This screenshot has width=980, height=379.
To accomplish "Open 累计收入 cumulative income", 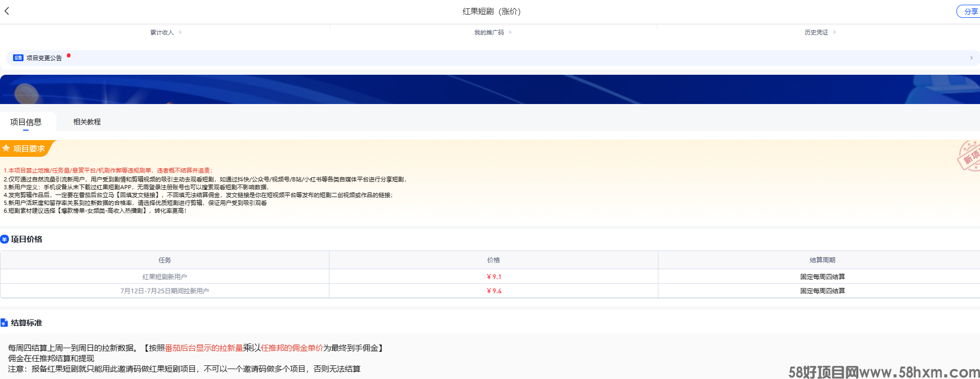I will [162, 32].
